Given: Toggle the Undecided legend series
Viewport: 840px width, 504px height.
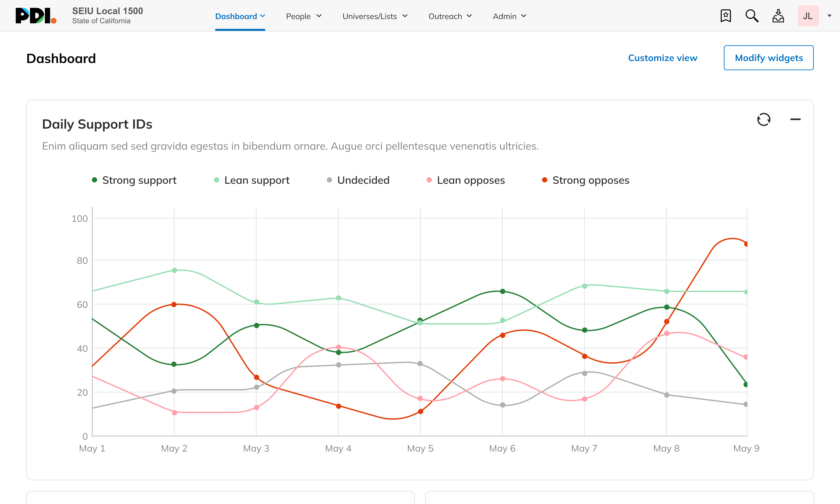Looking at the screenshot, I should pyautogui.click(x=358, y=180).
